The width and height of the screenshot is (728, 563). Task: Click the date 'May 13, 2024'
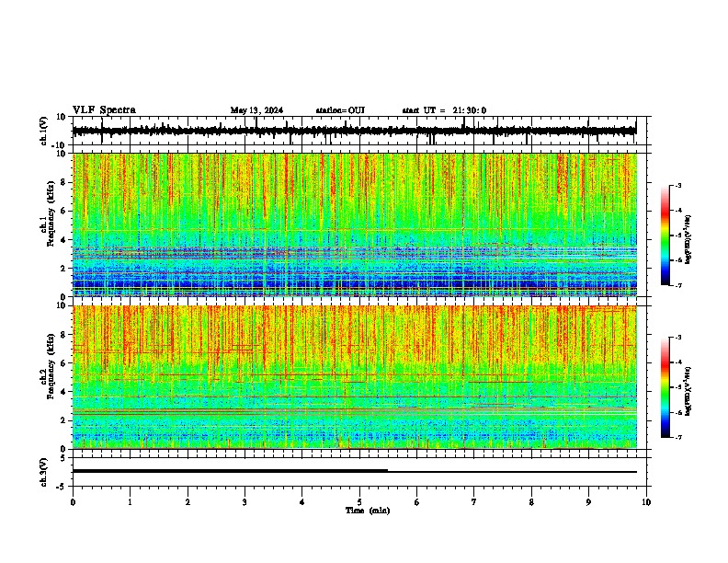coord(256,110)
